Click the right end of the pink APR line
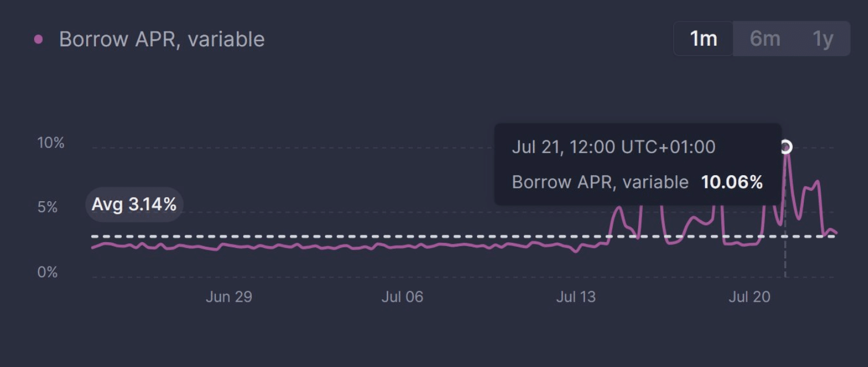The height and width of the screenshot is (367, 868). point(836,233)
